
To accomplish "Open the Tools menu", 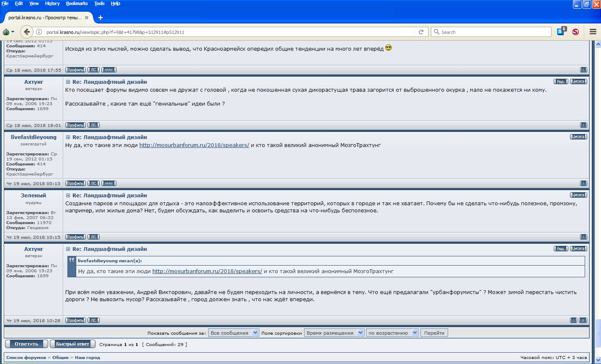I will (99, 3).
